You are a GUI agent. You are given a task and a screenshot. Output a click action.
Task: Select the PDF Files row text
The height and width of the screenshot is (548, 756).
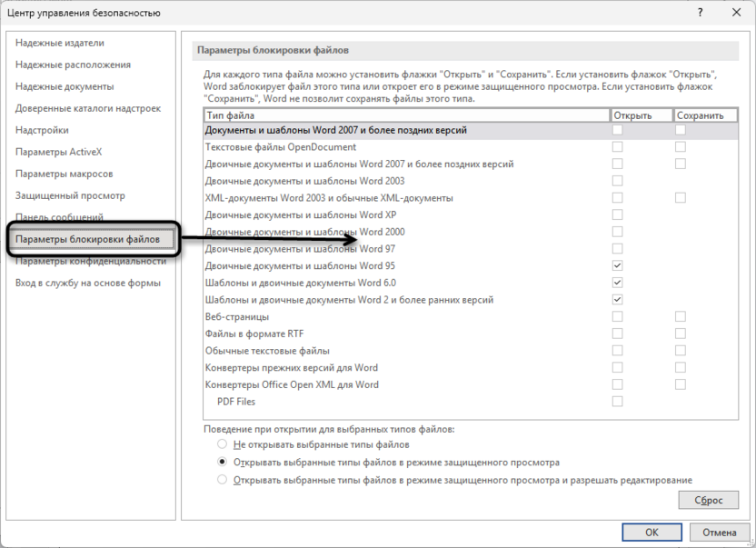236,402
